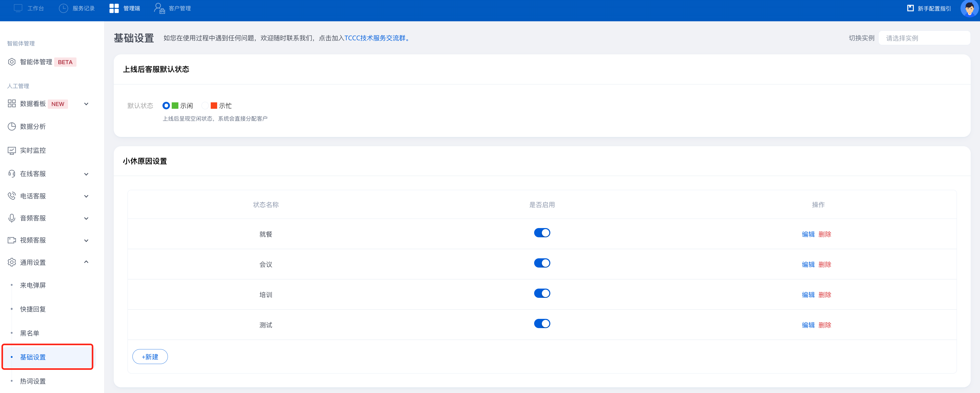Click the 状态名称 column header
Viewport: 980px width, 393px height.
266,204
